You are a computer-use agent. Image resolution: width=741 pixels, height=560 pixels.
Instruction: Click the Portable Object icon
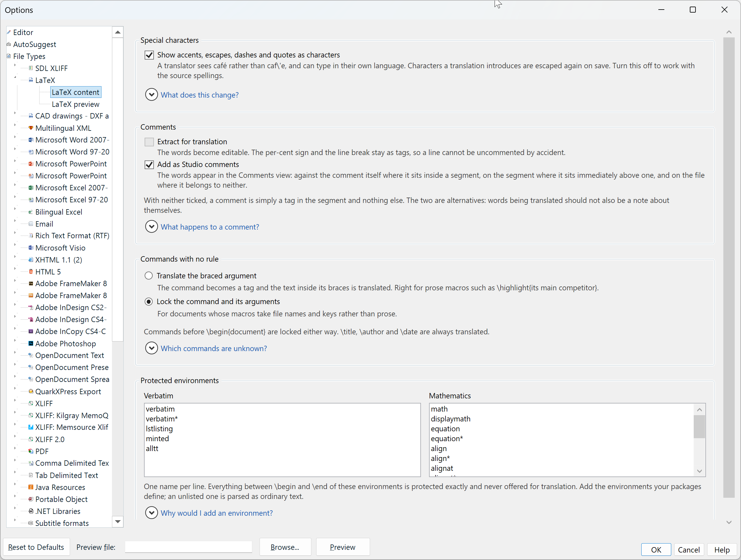31,499
